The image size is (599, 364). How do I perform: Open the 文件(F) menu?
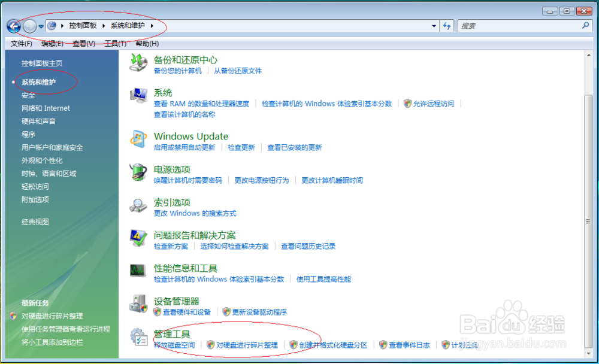22,44
